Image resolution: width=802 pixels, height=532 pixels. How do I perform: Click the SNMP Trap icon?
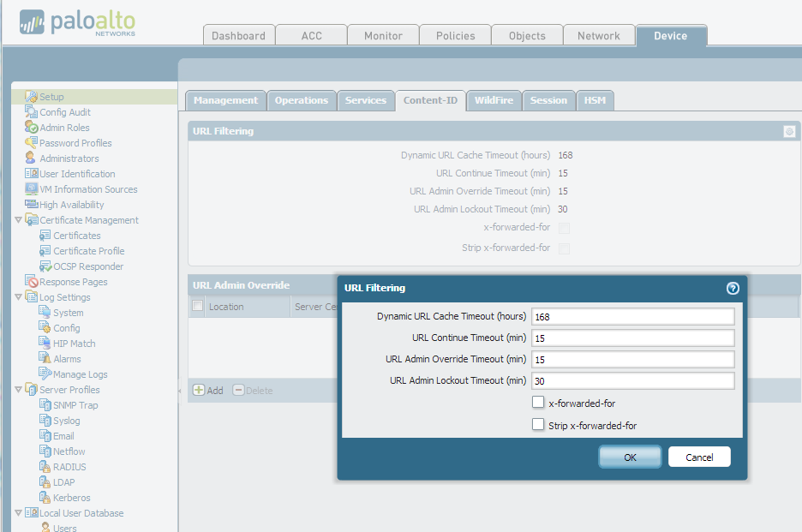tap(45, 404)
